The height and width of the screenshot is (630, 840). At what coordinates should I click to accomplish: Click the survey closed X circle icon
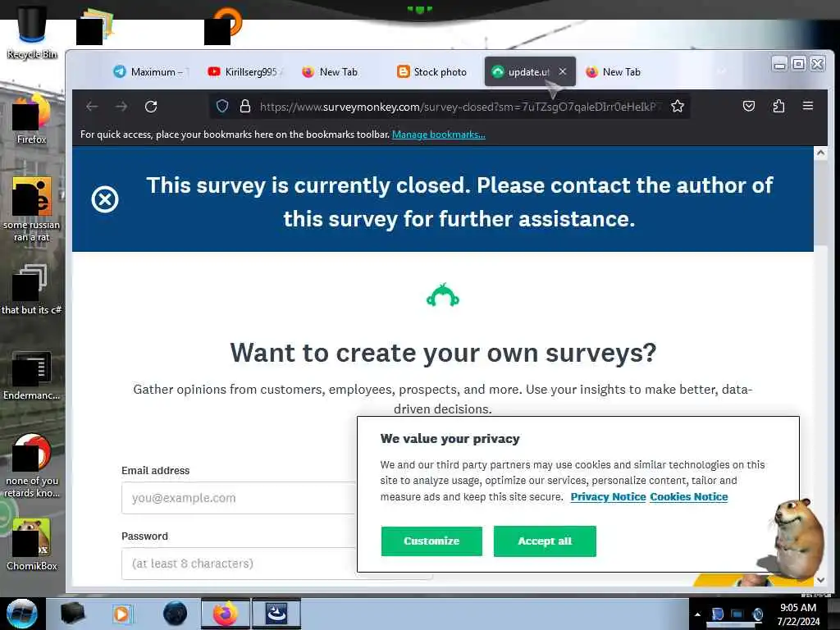click(105, 200)
